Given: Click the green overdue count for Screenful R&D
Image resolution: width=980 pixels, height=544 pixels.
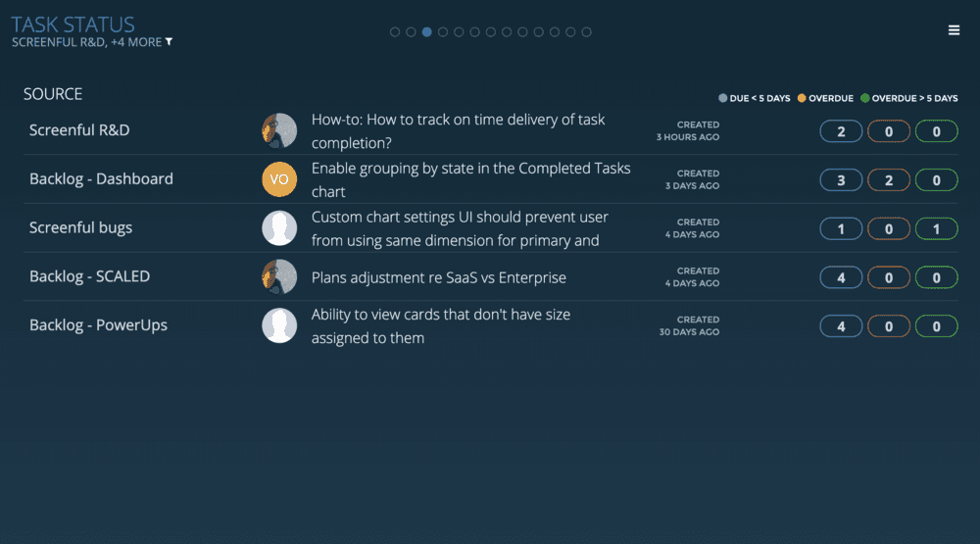Looking at the screenshot, I should (x=936, y=131).
